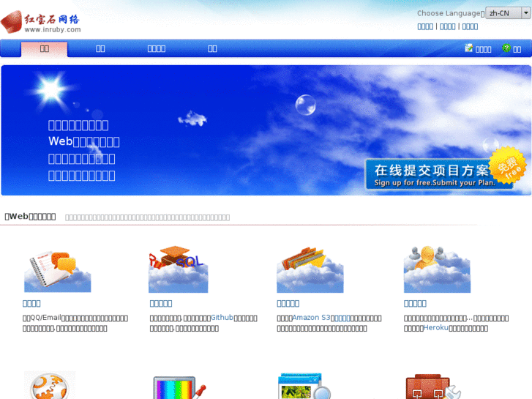This screenshot has height=399, width=532.
Task: Follow the Github link
Action: (x=222, y=318)
